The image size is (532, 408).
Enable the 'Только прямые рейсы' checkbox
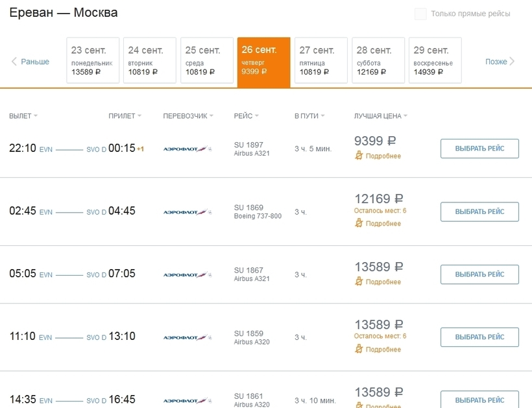click(x=420, y=14)
